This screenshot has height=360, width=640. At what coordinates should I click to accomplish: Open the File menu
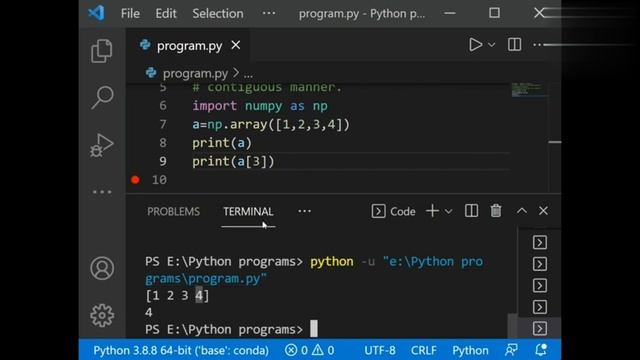coord(130,13)
